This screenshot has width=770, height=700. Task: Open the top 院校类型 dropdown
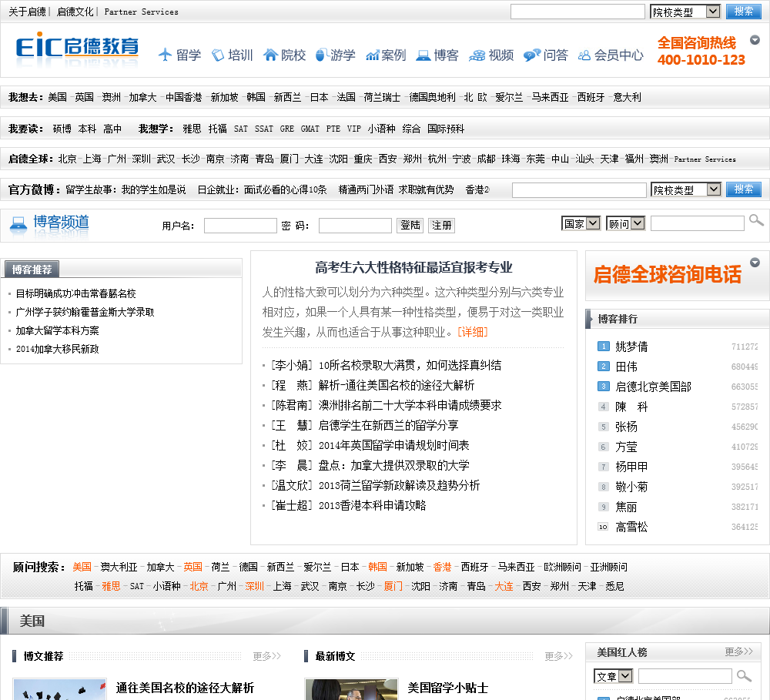click(x=685, y=12)
